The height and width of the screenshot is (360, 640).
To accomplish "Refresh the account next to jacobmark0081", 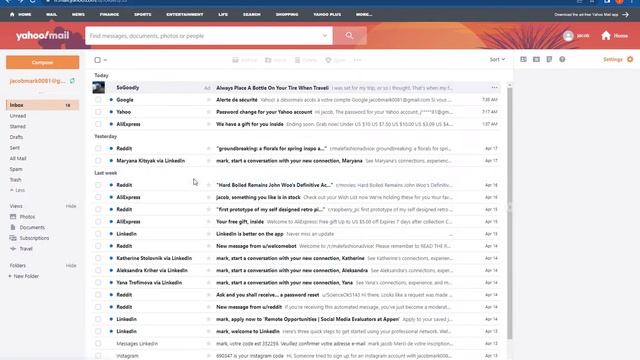I will coord(72,81).
